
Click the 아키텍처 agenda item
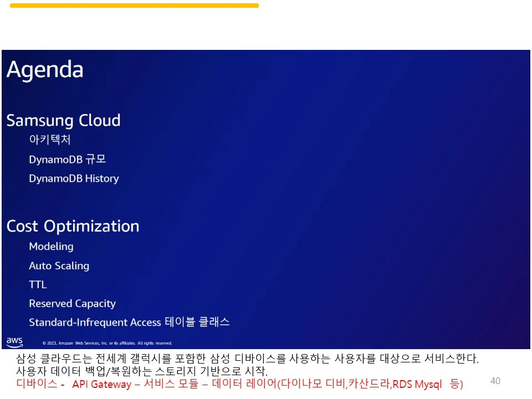50,140
